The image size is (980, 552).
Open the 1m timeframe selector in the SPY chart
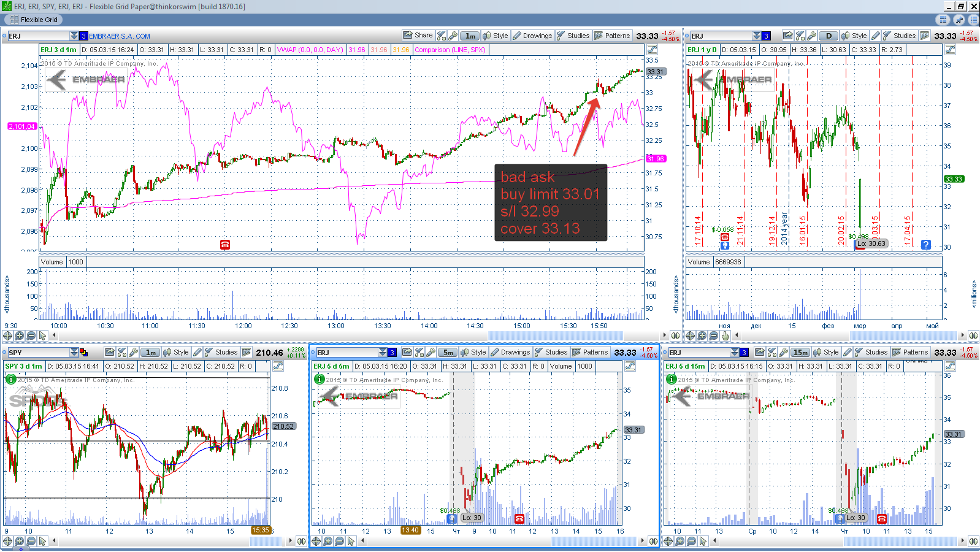click(150, 352)
